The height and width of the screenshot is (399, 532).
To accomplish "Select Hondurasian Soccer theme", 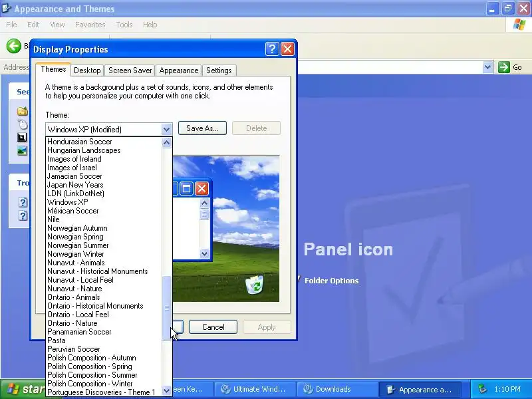I will pyautogui.click(x=104, y=142).
